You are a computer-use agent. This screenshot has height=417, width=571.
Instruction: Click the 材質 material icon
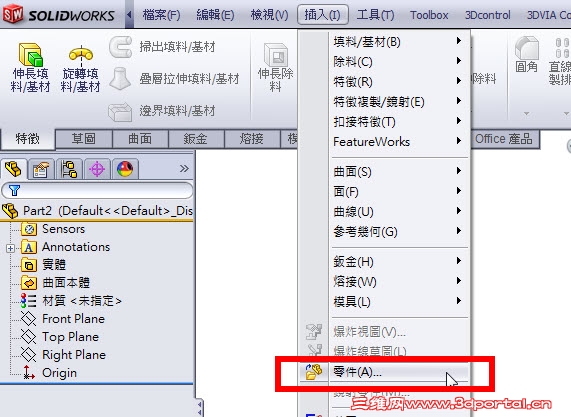coord(28,301)
